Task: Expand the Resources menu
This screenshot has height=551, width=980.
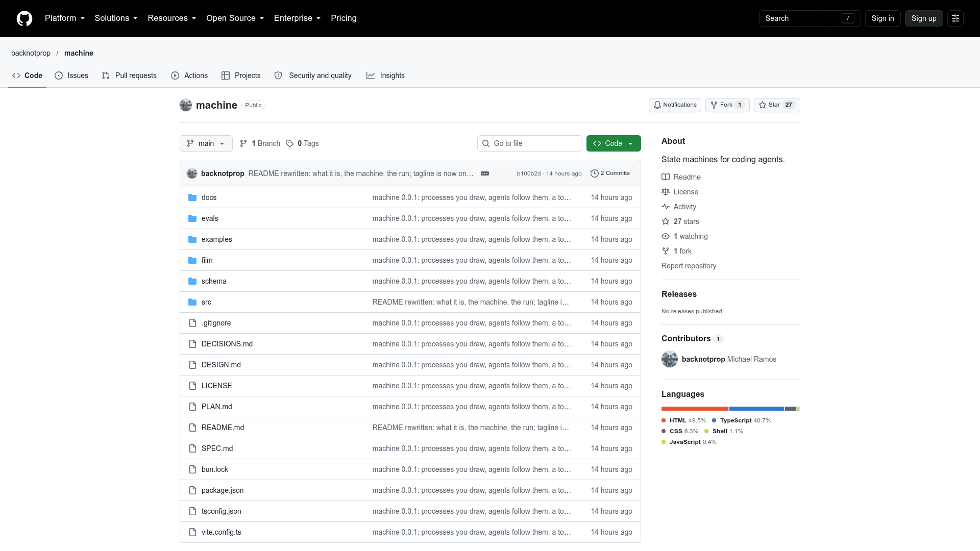Action: coord(172,18)
